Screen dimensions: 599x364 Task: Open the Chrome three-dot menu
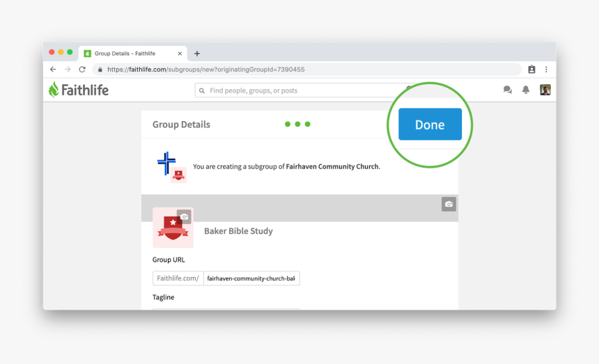coord(546,70)
